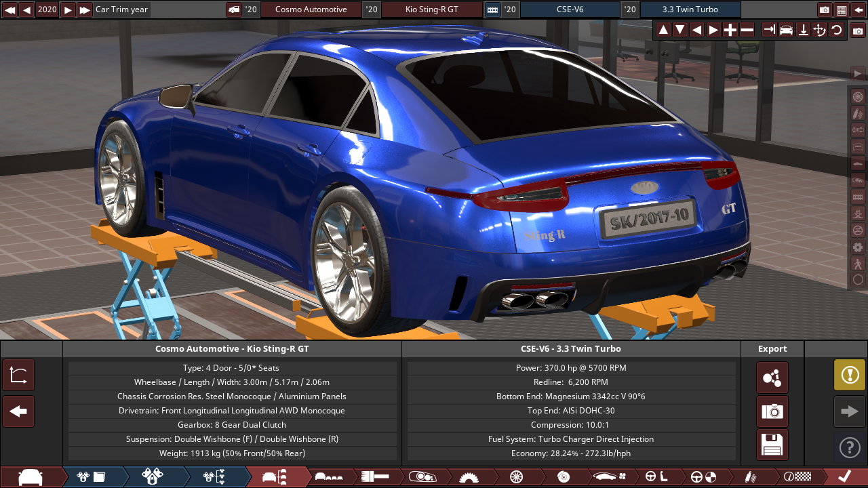Select the 3.3 Twin Turbo variant field

[690, 9]
